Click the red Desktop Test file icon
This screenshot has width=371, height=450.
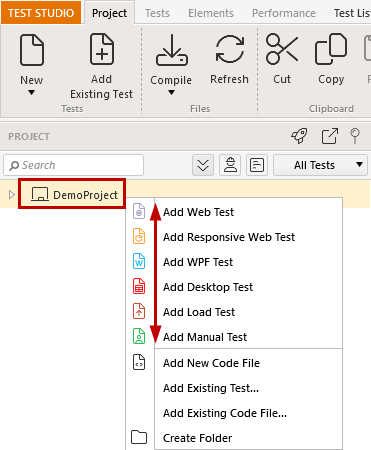139,286
